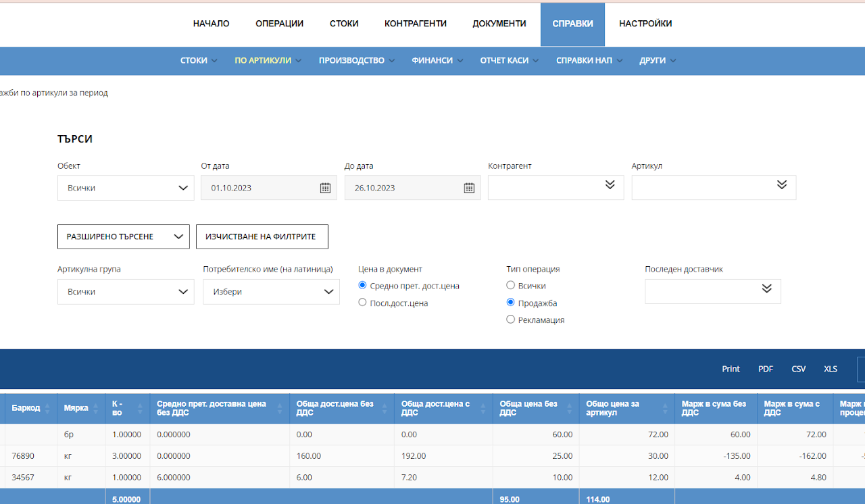Image resolution: width=865 pixels, height=504 pixels.
Task: Select Средно прет. дост.цена radio option
Action: (362, 285)
